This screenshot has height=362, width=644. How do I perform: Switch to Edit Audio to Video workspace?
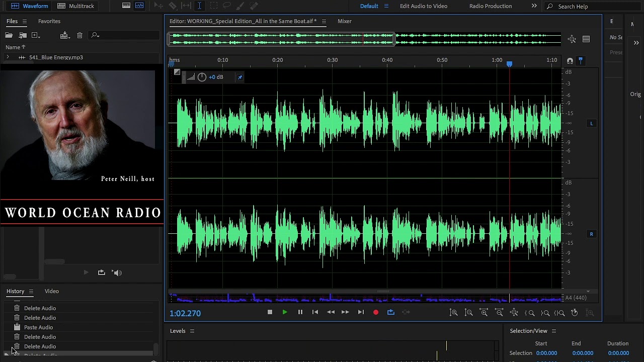pyautogui.click(x=424, y=6)
